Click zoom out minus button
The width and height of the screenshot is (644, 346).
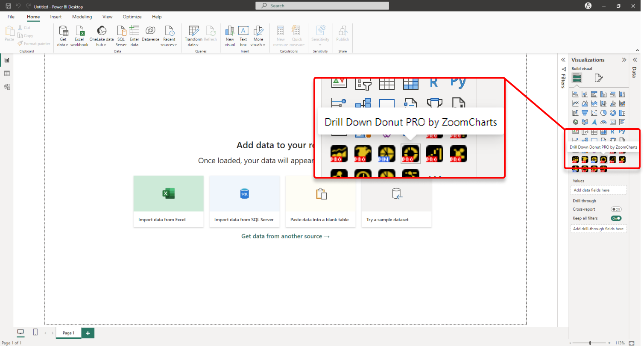[x=570, y=343]
